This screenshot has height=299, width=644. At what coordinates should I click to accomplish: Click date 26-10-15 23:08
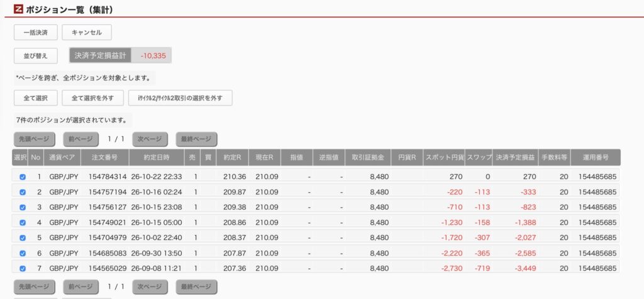pyautogui.click(x=157, y=207)
